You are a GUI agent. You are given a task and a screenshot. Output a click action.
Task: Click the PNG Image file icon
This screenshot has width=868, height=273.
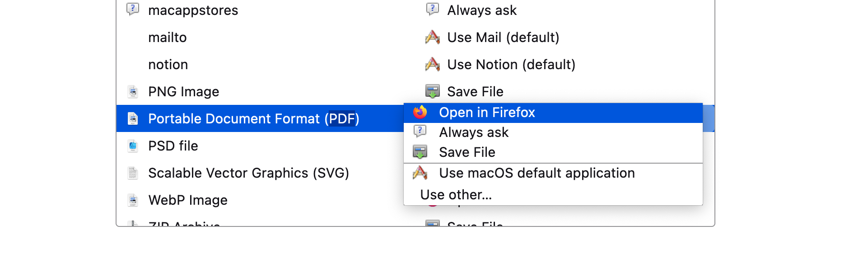[x=133, y=92]
